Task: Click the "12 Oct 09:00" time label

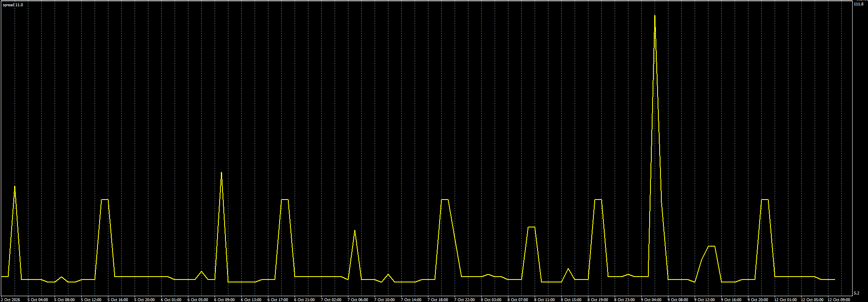Action: (839, 300)
